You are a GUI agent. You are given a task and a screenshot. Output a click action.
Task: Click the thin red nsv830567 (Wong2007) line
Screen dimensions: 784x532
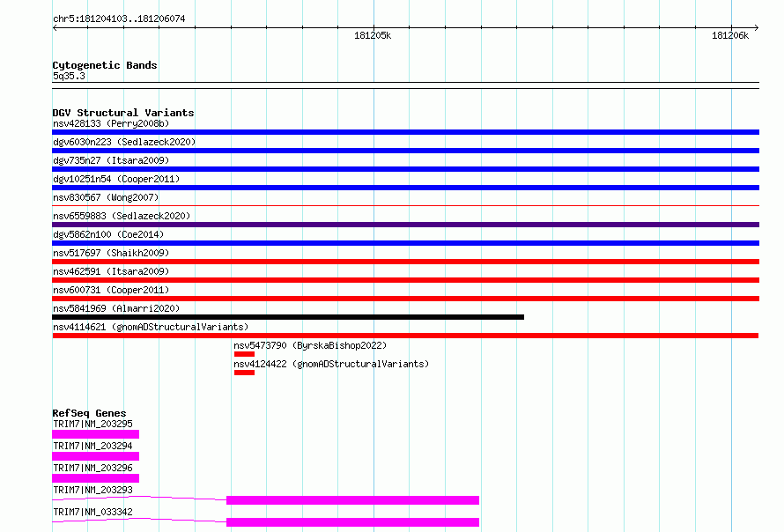tap(405, 205)
